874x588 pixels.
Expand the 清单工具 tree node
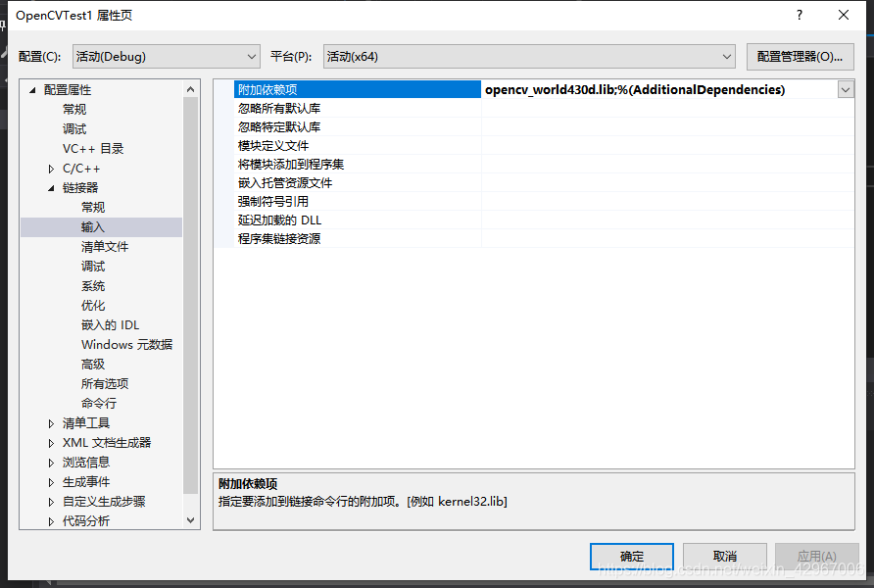tap(51, 423)
